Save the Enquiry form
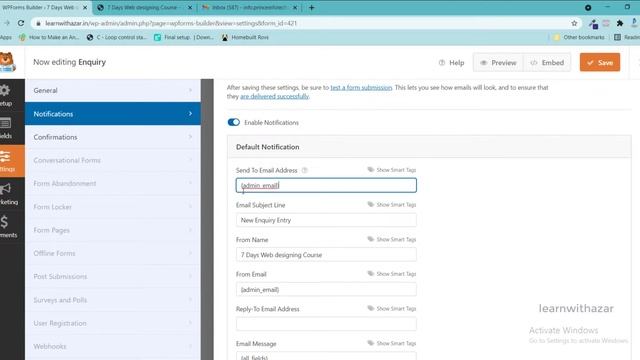The image size is (640, 360). click(600, 62)
